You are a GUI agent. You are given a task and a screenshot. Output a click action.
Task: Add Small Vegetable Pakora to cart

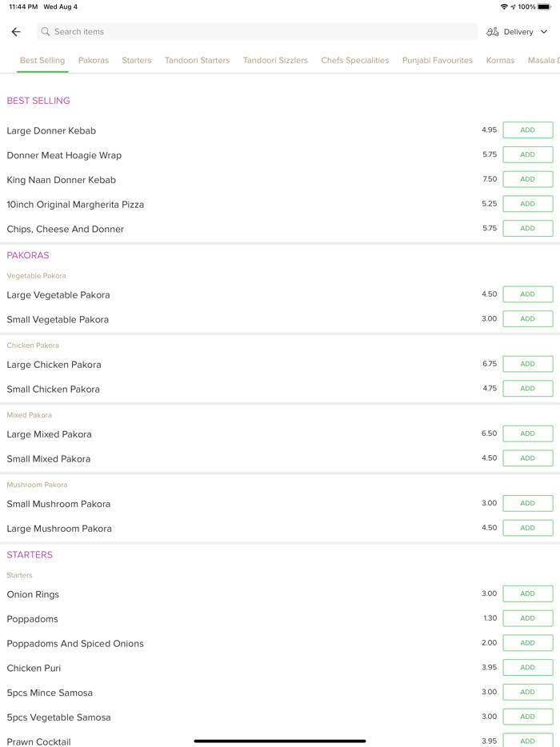[x=527, y=318]
